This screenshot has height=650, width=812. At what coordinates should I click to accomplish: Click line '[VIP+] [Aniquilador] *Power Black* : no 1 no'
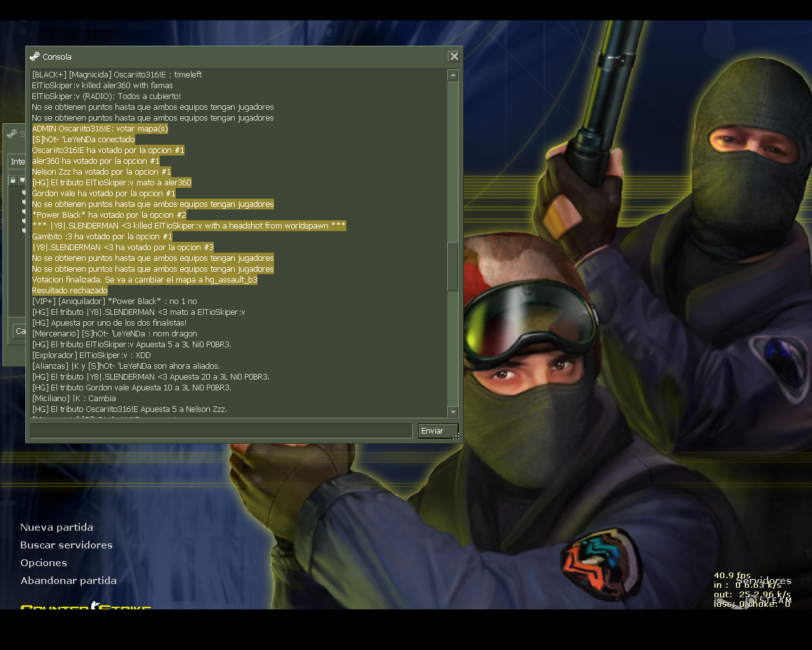click(114, 302)
